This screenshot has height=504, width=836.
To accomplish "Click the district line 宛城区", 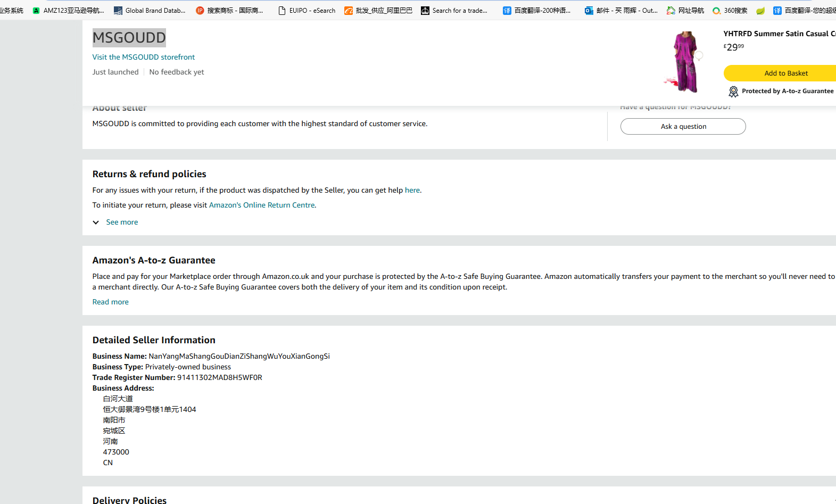I will [x=114, y=431].
